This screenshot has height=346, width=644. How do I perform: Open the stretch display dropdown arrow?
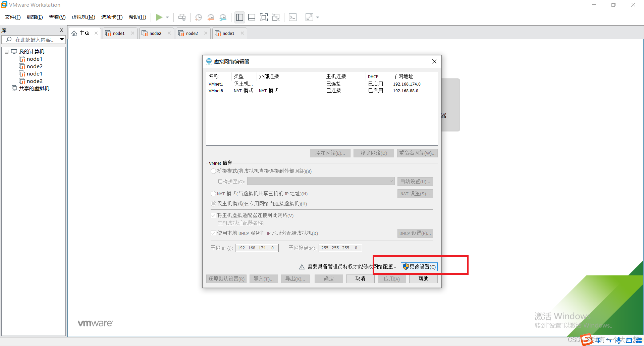(x=318, y=17)
